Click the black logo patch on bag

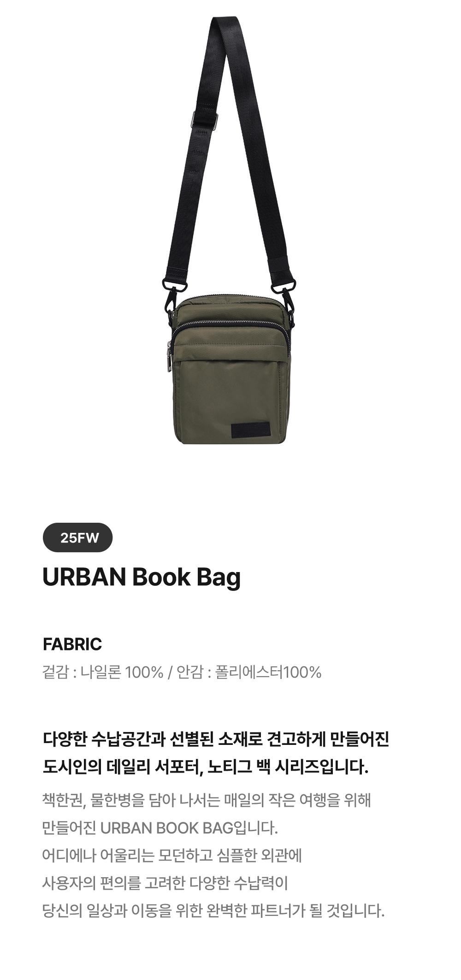[x=251, y=430]
